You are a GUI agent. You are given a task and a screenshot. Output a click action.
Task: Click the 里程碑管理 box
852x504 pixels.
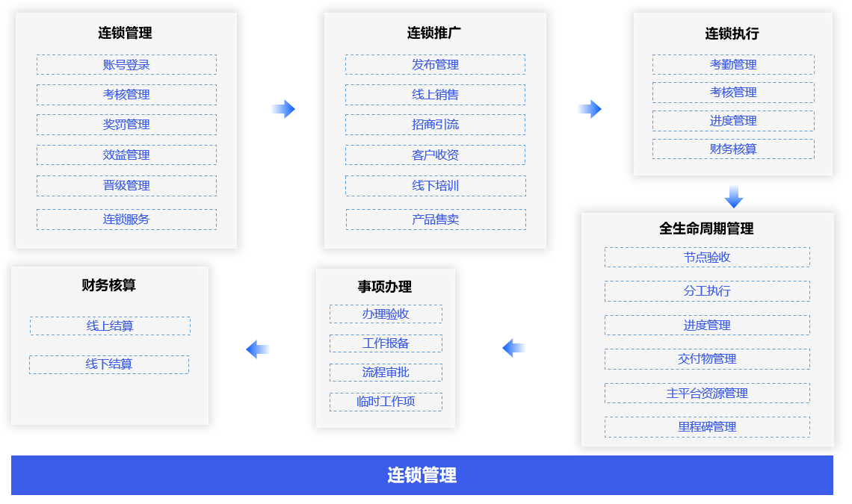pos(707,427)
